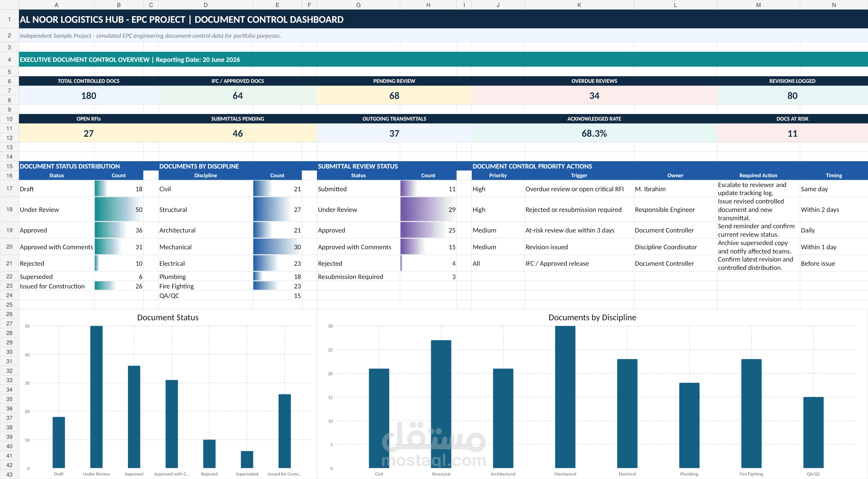Select the Revisions Logged value 80
Screen dimensions: 868x479
click(x=792, y=95)
